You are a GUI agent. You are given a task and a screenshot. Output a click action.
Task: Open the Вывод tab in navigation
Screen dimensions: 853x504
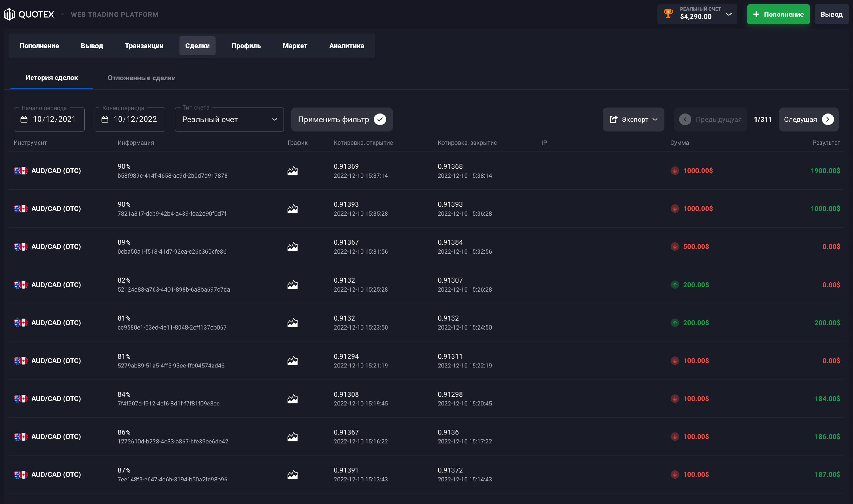(92, 46)
